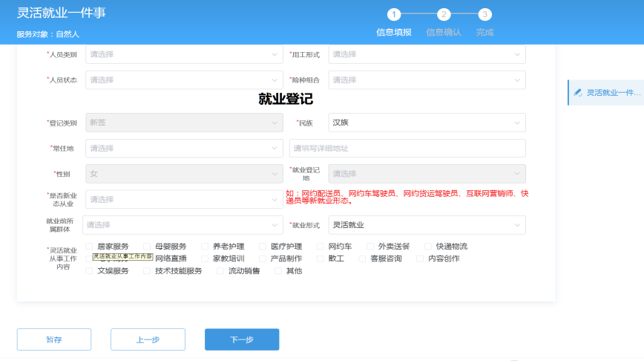644x361 pixels.
Task: Check the 其他 checkbox
Action: pyautogui.click(x=279, y=271)
